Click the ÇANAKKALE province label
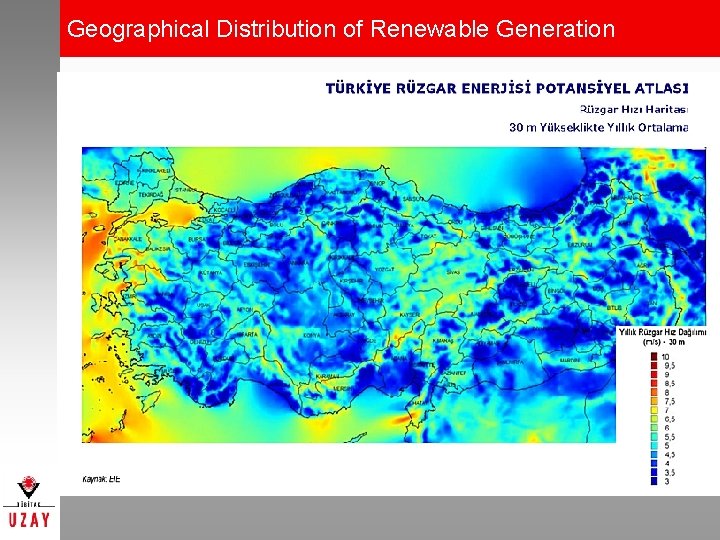 128,239
